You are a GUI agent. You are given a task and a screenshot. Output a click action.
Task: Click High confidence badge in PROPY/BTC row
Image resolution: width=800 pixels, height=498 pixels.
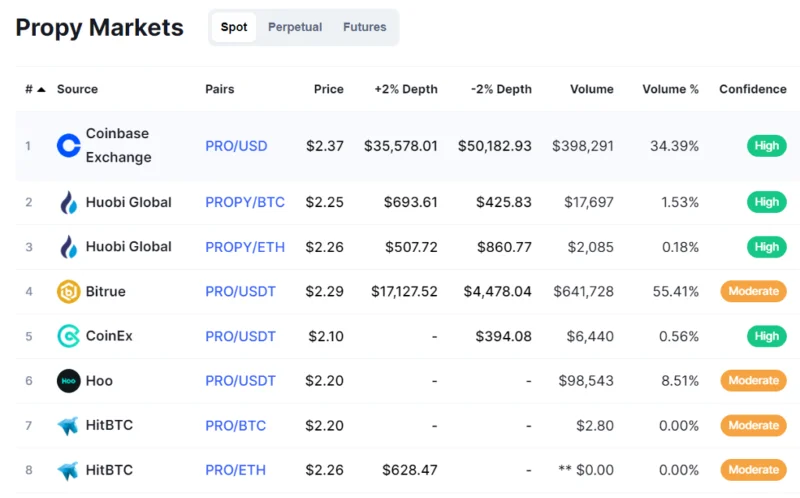[x=766, y=202]
